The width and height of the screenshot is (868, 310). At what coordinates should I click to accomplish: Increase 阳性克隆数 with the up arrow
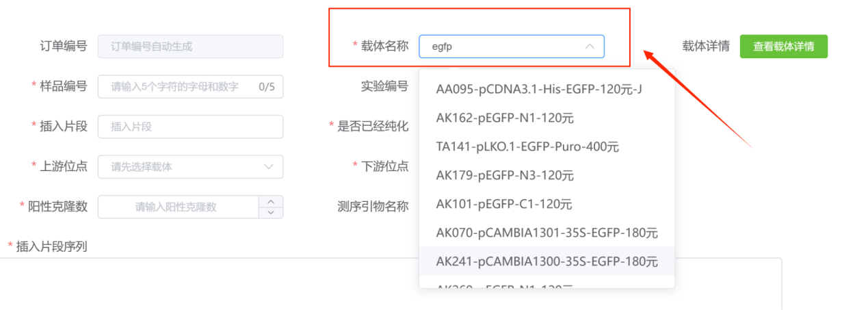pos(272,201)
